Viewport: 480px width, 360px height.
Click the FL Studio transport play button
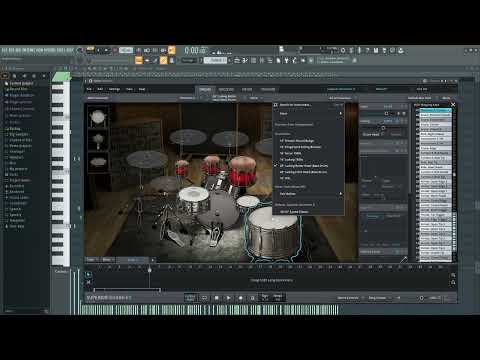(x=98, y=50)
